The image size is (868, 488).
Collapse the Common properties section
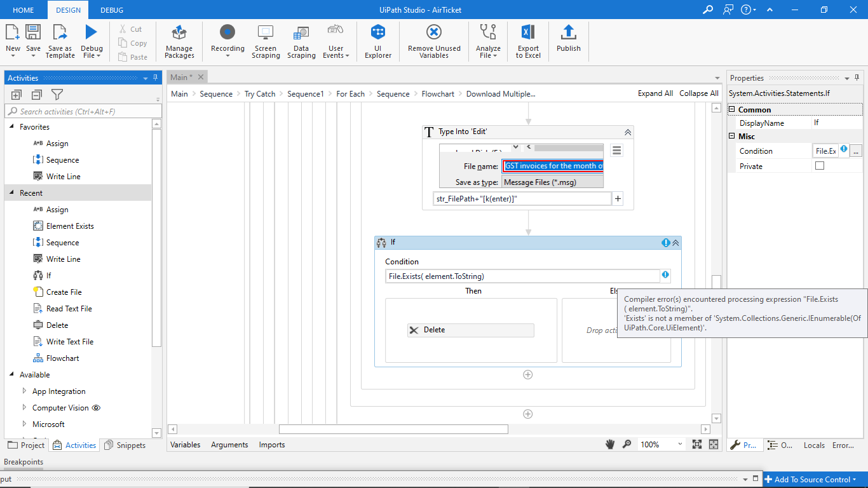(731, 110)
